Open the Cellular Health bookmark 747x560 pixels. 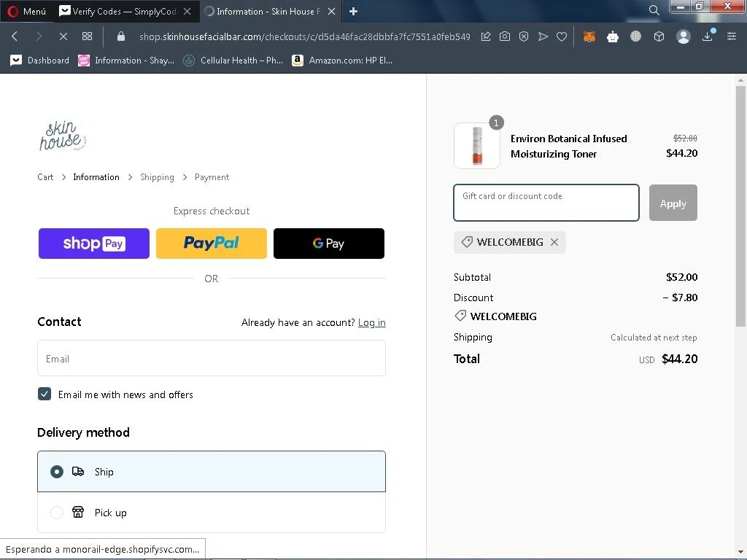point(233,61)
